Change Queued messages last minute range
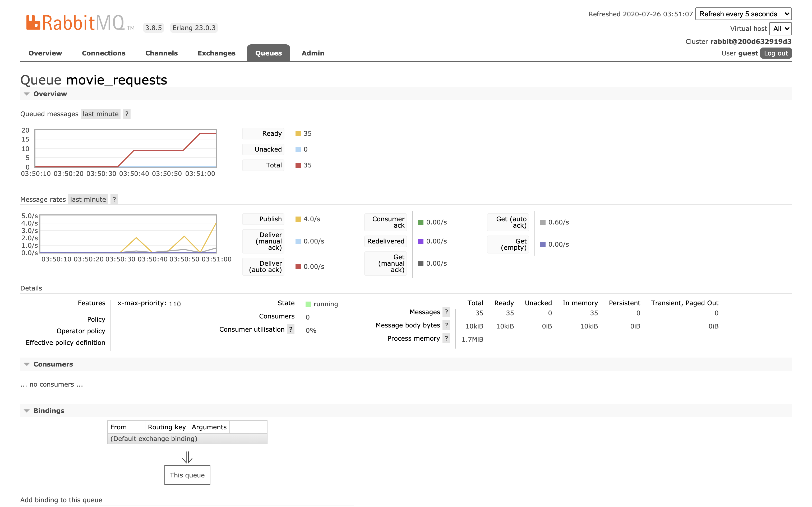Image resolution: width=812 pixels, height=507 pixels. (100, 114)
